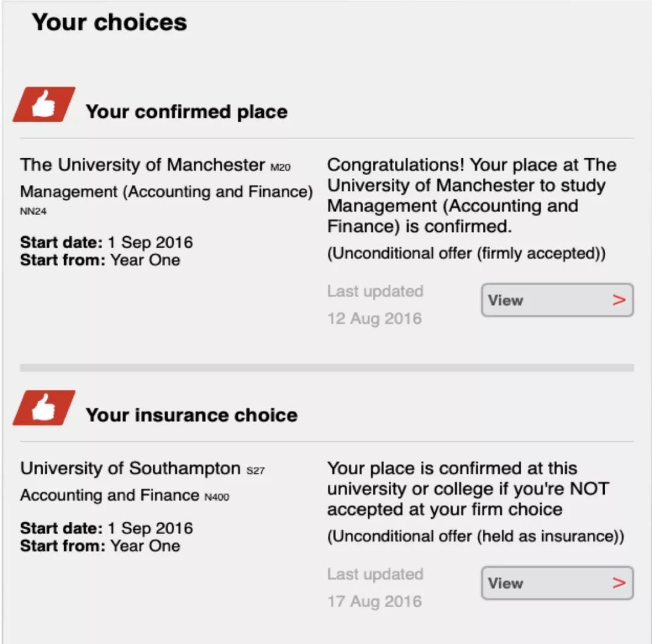Viewport: 652px width, 644px height.
Task: Click the thumbs-up icon beside insurance choice
Action: click(44, 408)
